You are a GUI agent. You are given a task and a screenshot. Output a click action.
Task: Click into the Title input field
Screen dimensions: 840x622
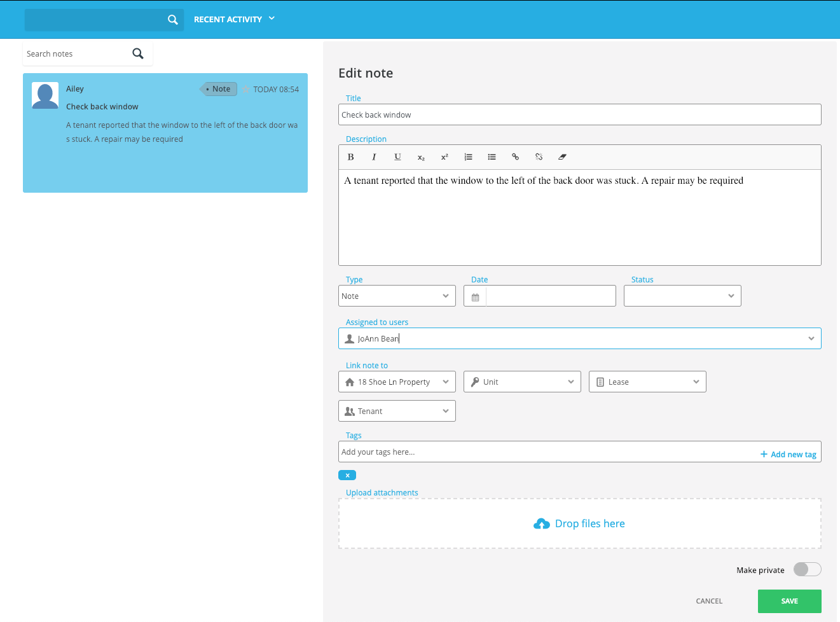click(579, 114)
